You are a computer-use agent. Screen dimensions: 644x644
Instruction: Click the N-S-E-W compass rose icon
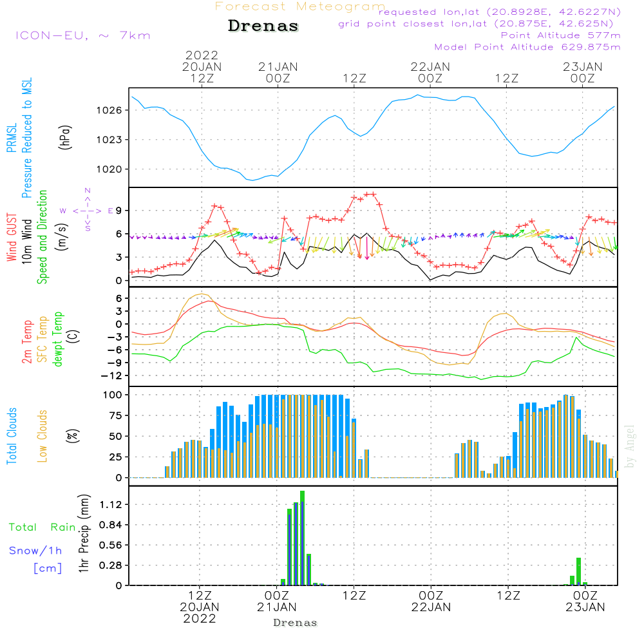87,211
